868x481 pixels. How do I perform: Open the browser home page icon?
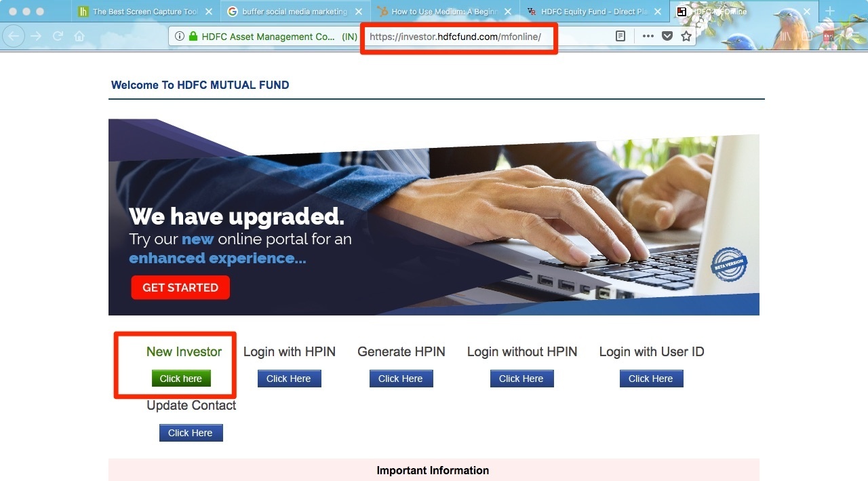79,36
